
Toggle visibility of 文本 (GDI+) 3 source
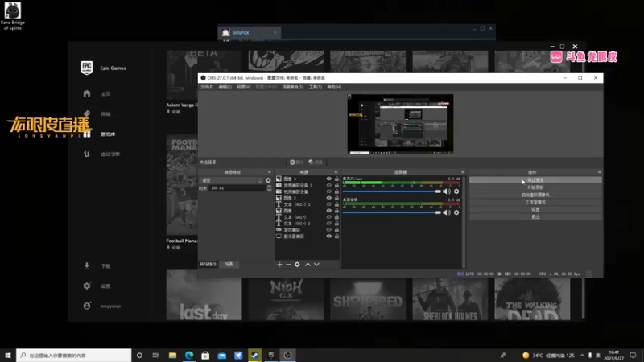pyautogui.click(x=329, y=204)
